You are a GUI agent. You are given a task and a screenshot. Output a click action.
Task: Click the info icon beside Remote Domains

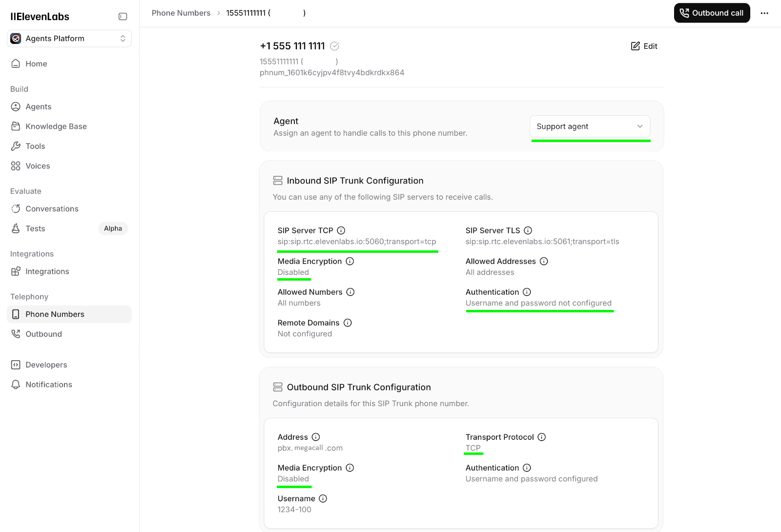tap(347, 323)
